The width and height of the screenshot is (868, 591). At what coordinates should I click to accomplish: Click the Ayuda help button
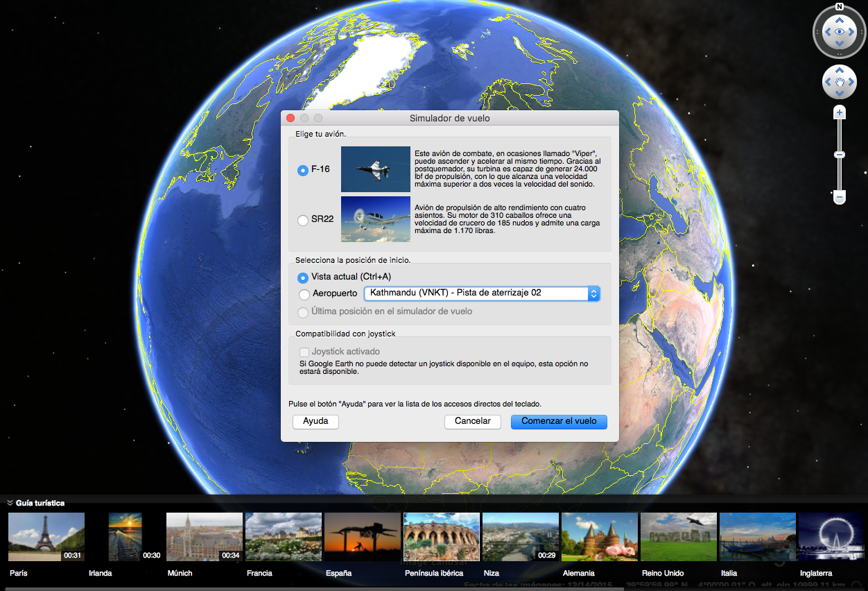tap(315, 422)
